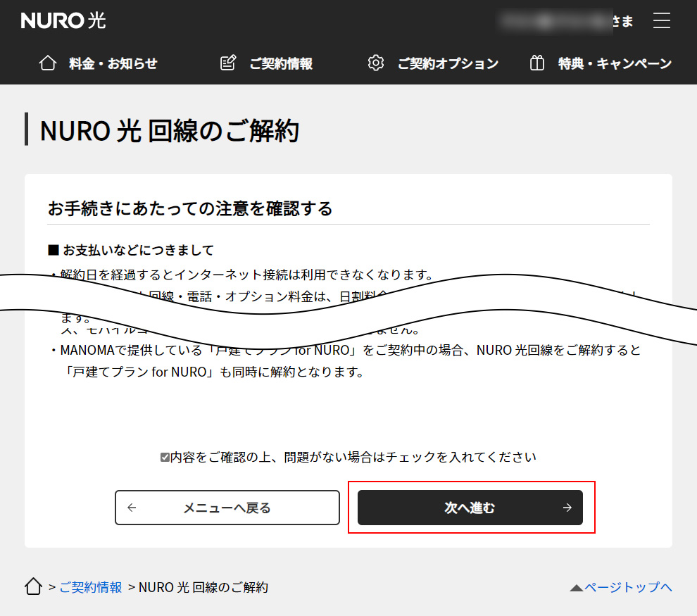Select the ご契約オプション menu item
The height and width of the screenshot is (616, 697).
[x=448, y=63]
